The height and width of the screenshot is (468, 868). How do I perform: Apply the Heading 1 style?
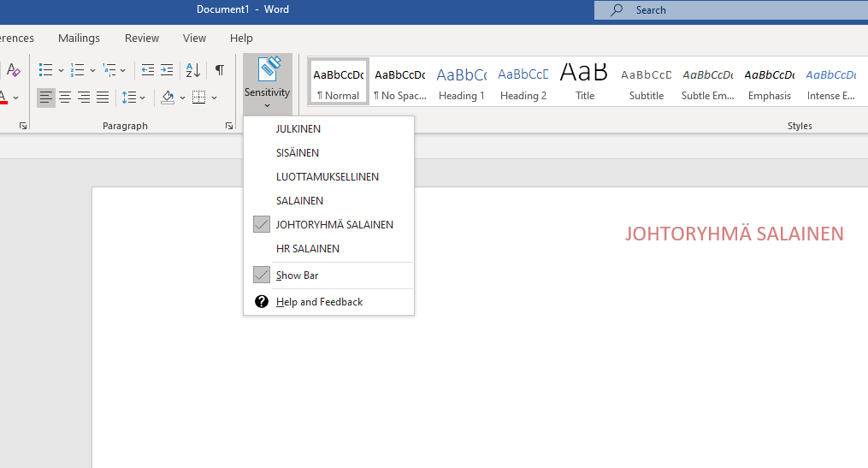point(462,82)
